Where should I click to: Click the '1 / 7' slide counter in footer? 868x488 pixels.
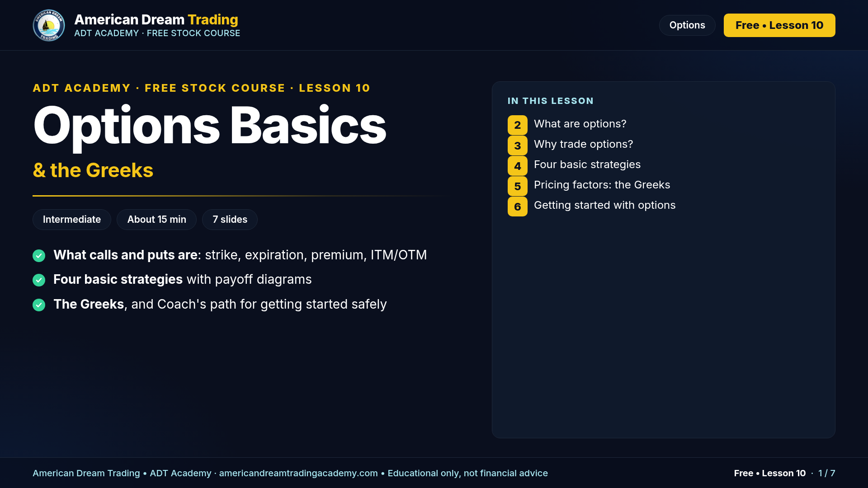pos(826,473)
